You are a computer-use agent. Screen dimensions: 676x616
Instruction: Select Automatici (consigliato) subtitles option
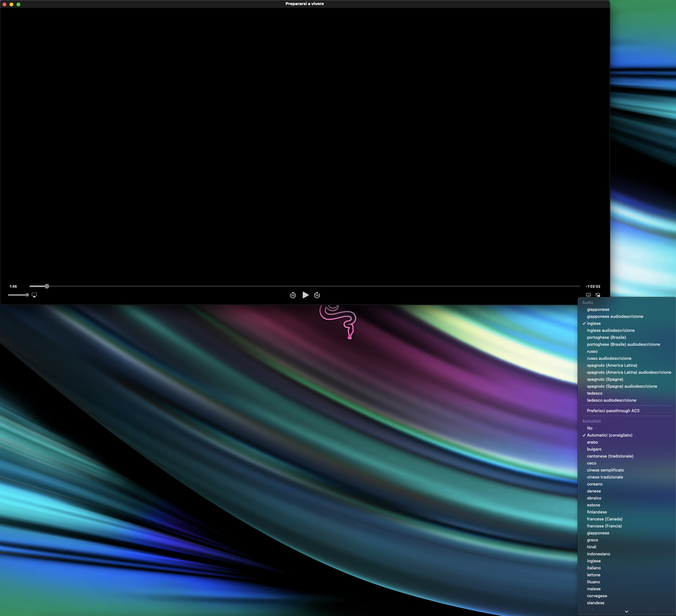click(x=609, y=435)
